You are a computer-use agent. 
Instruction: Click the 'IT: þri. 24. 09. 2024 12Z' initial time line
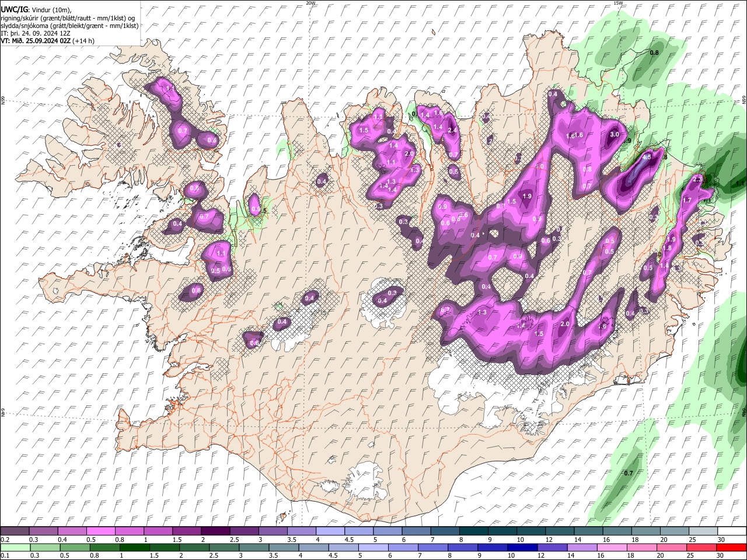[36, 33]
